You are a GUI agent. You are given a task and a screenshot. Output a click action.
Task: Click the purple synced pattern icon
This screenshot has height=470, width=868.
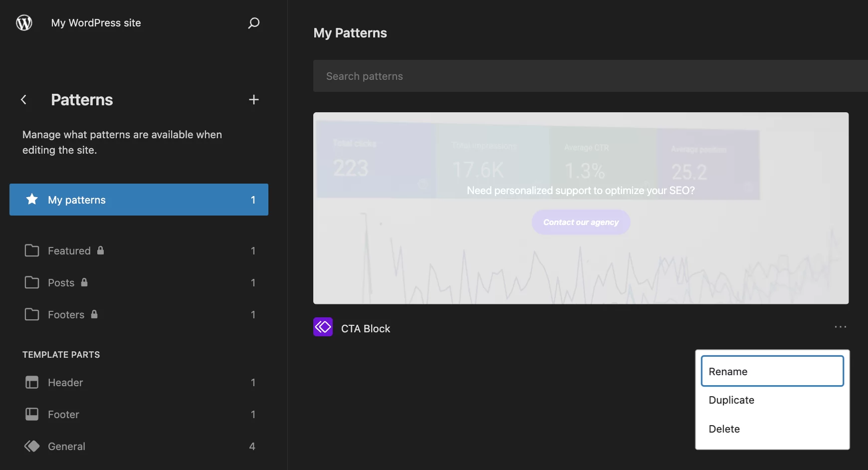(x=323, y=327)
